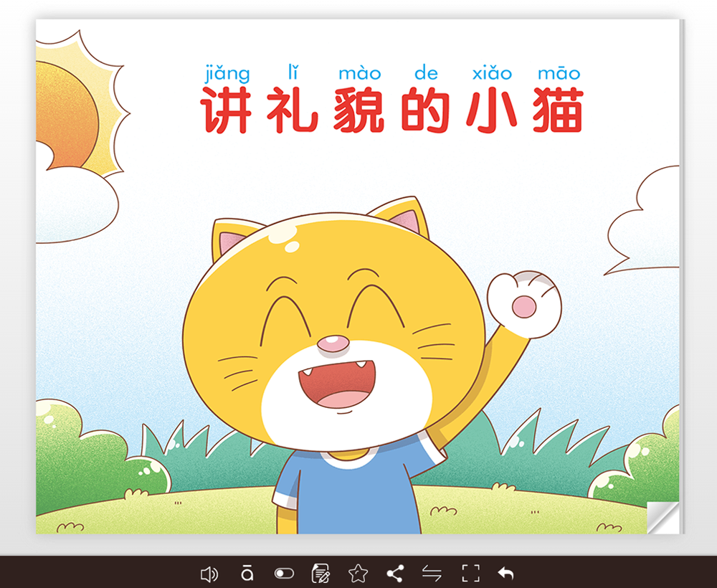Select the red character 礼 in title
Image resolution: width=717 pixels, height=588 pixels.
pyautogui.click(x=292, y=111)
